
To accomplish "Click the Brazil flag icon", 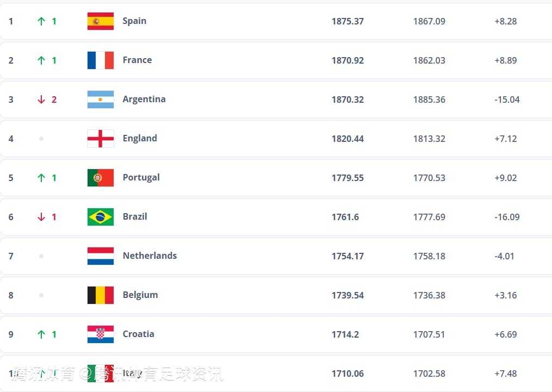I will [x=101, y=217].
